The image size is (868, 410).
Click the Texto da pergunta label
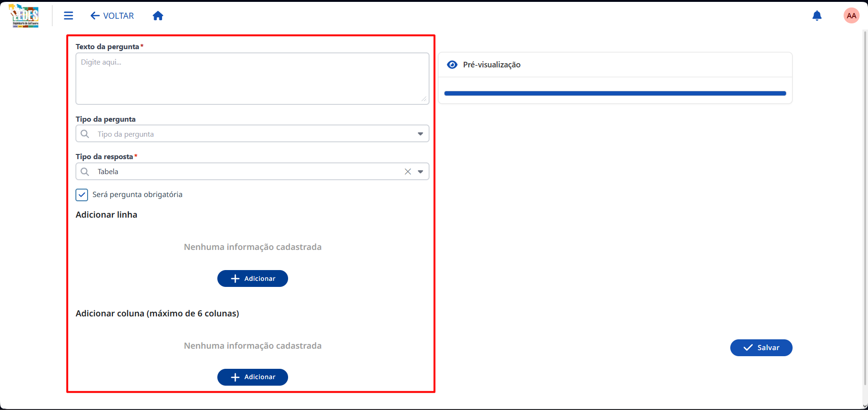[x=107, y=47]
